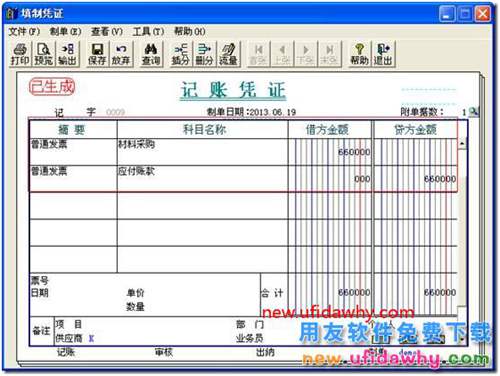Delete an entry line with 删分
Viewport: 500px width, 376px height.
point(204,54)
